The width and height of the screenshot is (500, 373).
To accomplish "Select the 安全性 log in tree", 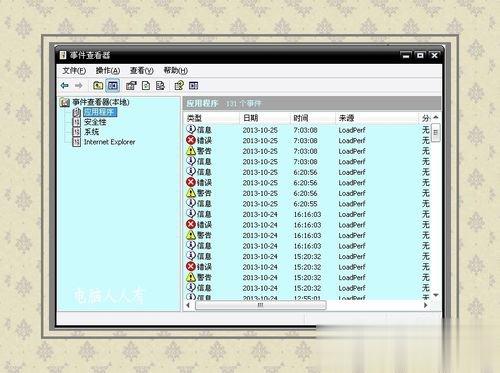I will tap(95, 122).
